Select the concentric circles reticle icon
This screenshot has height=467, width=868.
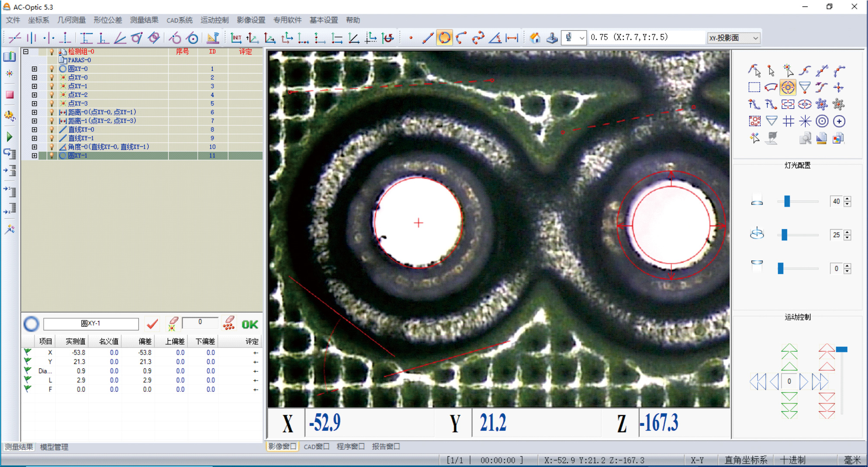822,122
